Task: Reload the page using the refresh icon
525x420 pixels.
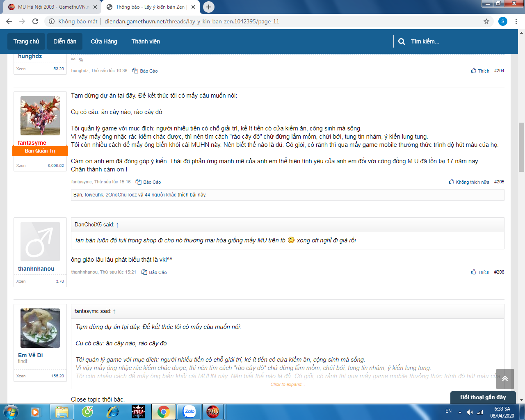Action: coord(35,21)
